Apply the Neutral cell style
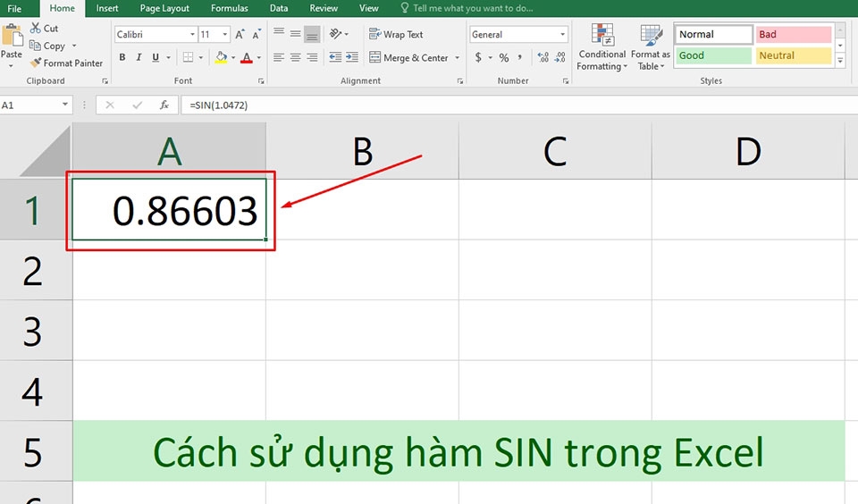This screenshot has height=504, width=858. pyautogui.click(x=794, y=55)
